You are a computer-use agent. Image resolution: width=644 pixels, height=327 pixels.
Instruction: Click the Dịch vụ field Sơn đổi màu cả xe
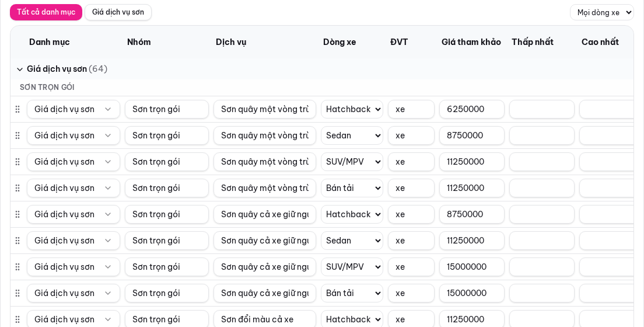click(x=264, y=319)
